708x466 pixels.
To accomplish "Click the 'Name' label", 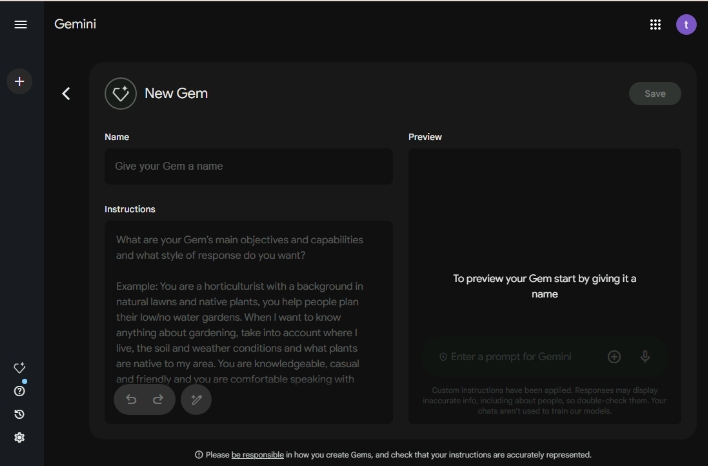I will [116, 137].
